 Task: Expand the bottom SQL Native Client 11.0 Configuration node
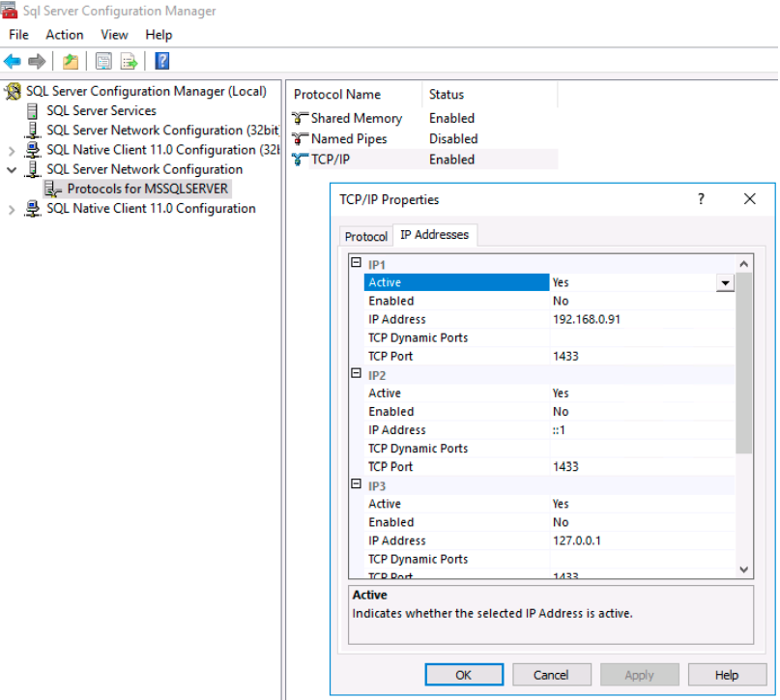click(x=12, y=210)
